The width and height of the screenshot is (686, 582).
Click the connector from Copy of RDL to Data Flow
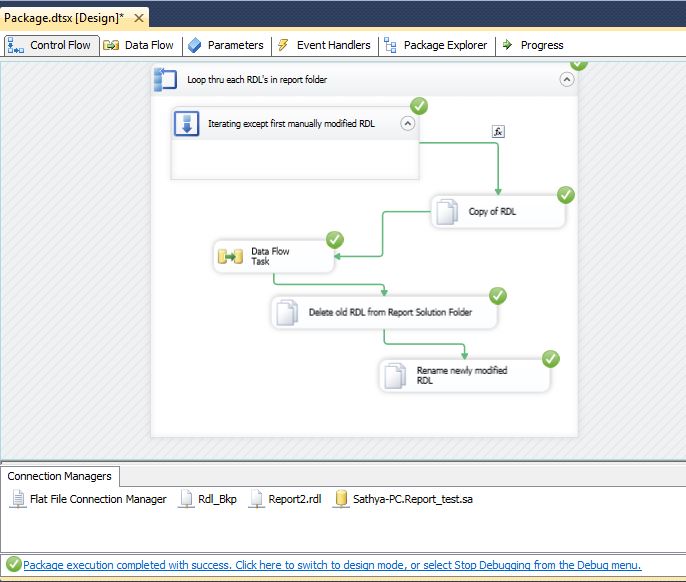[x=383, y=234]
